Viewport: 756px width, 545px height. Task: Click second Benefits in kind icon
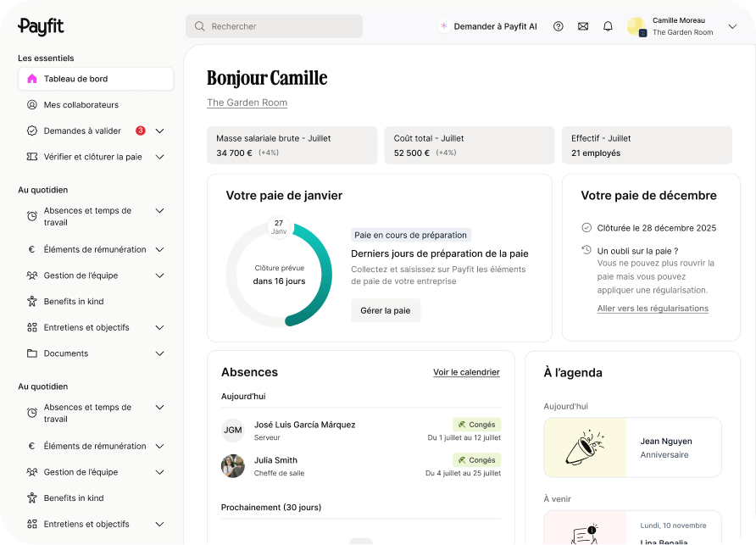(x=32, y=498)
